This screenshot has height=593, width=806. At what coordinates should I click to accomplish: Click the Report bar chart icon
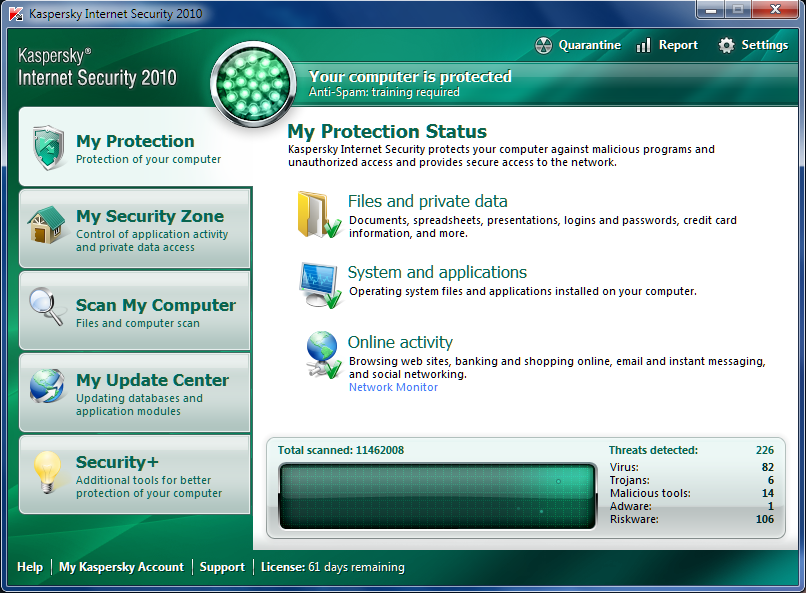point(644,45)
